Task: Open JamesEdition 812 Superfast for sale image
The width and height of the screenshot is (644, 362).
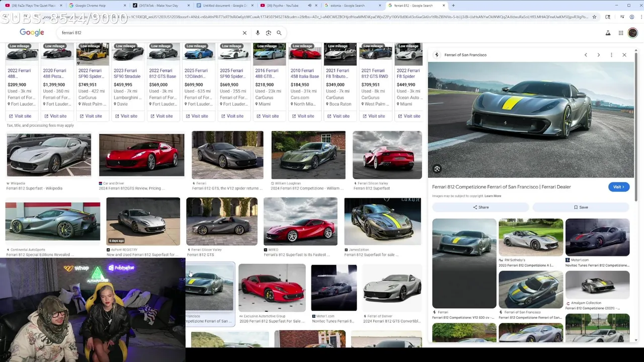Action: (x=382, y=222)
